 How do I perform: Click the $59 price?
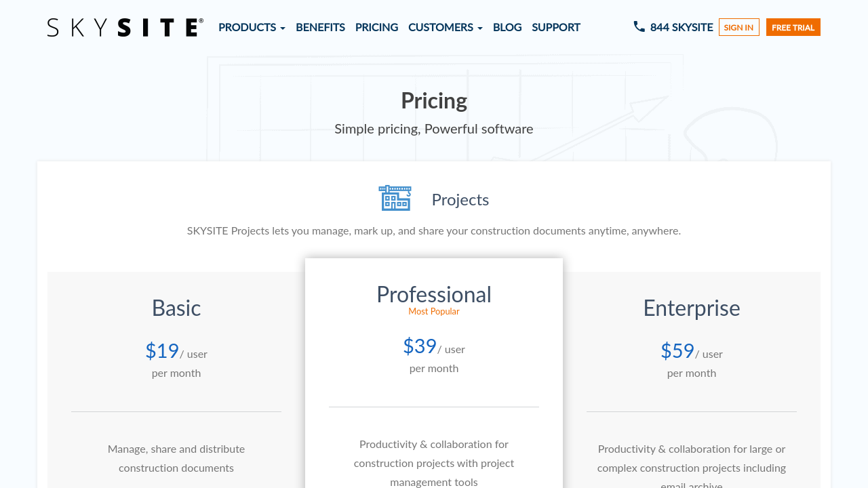tap(677, 350)
